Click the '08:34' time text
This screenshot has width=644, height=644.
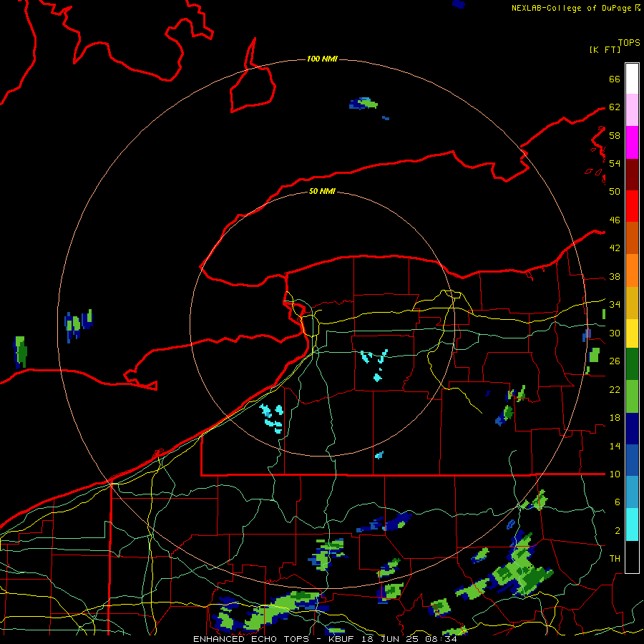point(441,639)
